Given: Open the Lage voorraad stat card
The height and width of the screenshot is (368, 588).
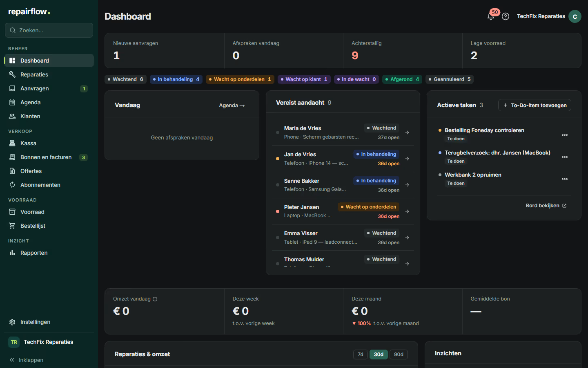Looking at the screenshot, I should 521,50.
